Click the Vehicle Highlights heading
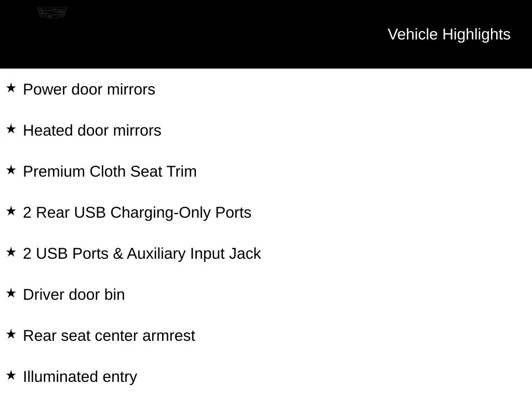 (449, 35)
